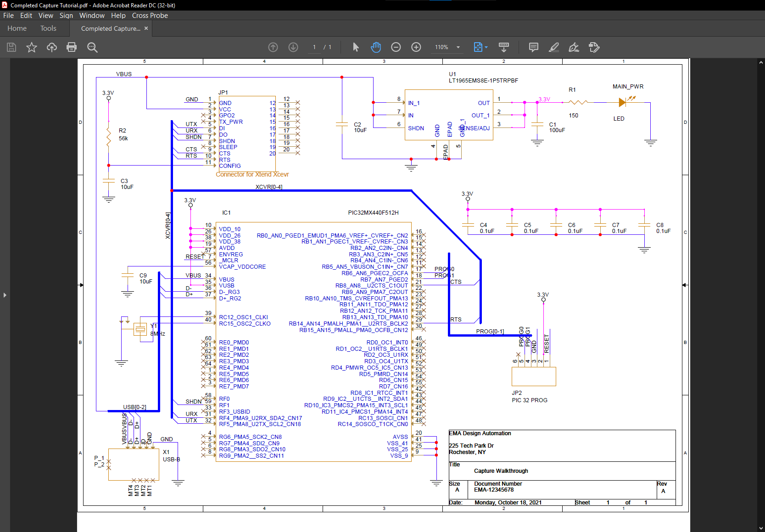Switch to the Home tab
The image size is (765, 532).
(x=17, y=28)
